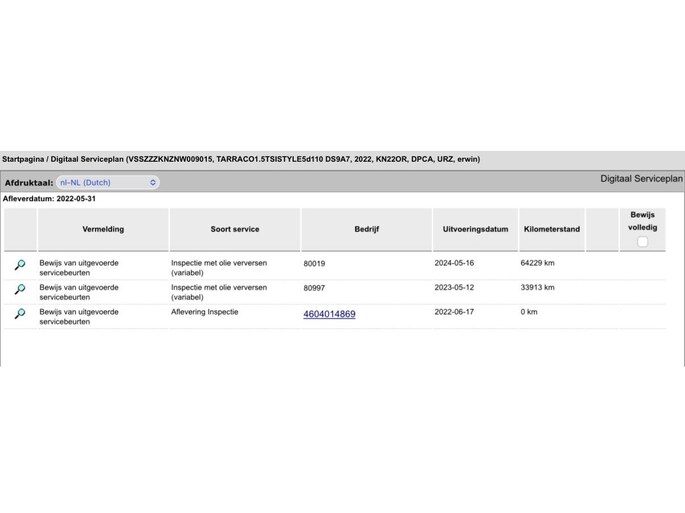This screenshot has height=513, width=685.
Task: View the 2022-06-17 delivery inspection via magnifier
Action: (x=19, y=314)
